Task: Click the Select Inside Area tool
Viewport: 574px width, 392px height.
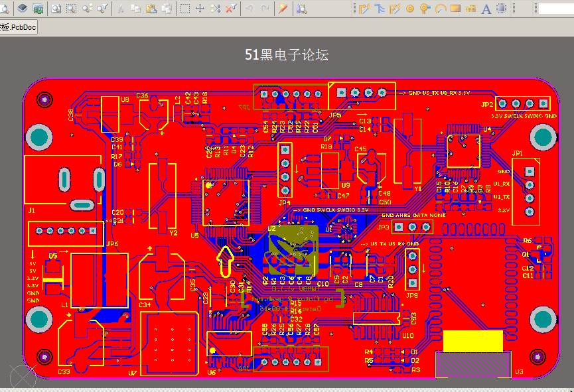Action: 185,9
